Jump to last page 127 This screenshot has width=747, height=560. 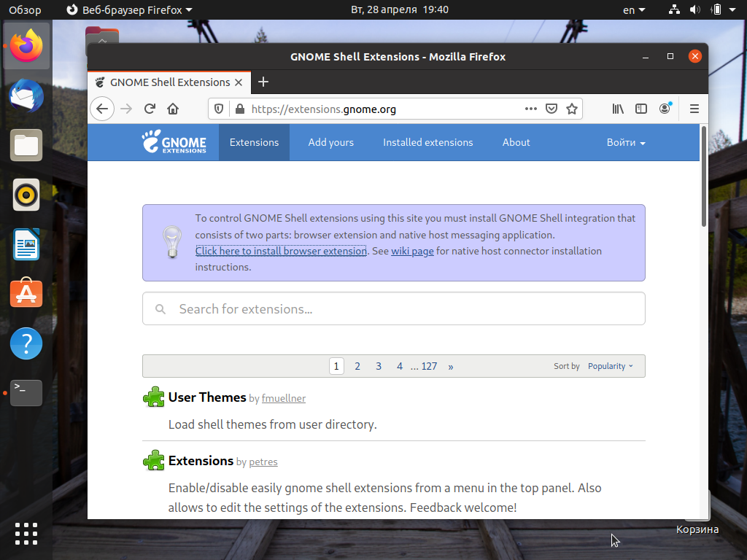[429, 366]
